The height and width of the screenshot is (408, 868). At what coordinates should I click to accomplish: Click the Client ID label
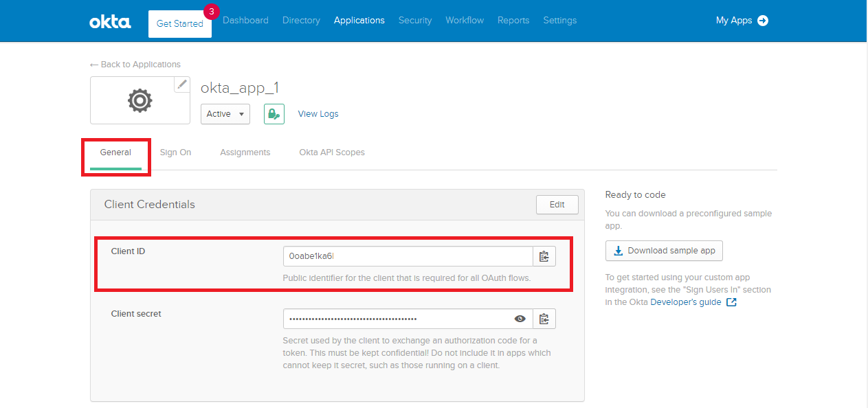coord(128,251)
